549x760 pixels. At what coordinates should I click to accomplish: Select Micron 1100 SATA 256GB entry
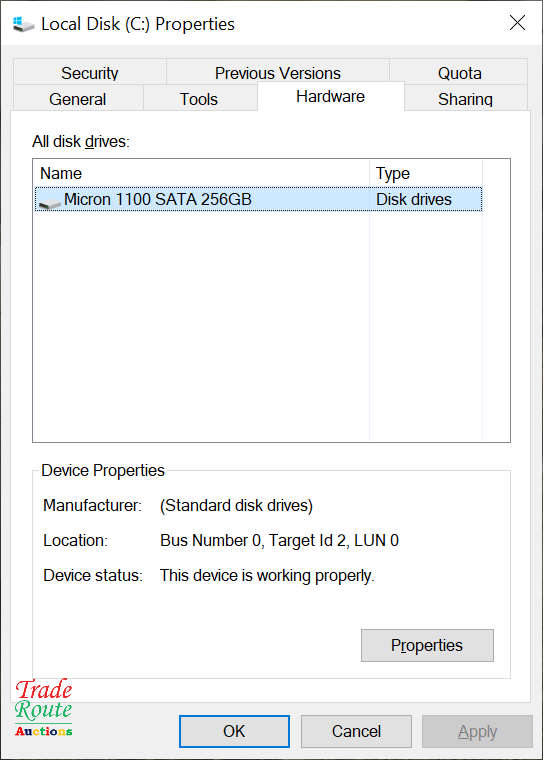coord(258,199)
